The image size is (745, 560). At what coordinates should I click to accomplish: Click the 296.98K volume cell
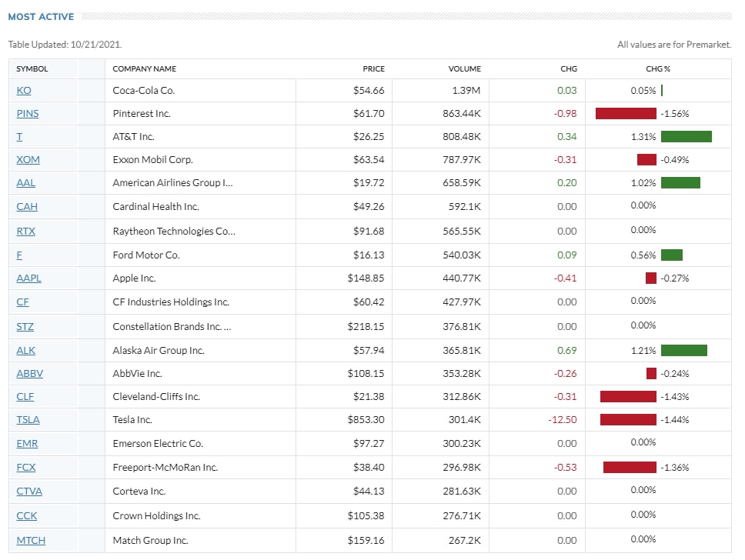(462, 468)
